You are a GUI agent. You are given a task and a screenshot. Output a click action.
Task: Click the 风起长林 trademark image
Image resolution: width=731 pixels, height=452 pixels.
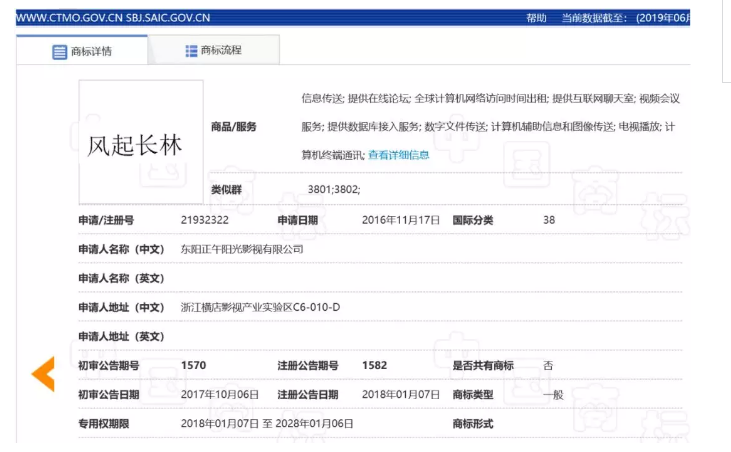coord(141,142)
